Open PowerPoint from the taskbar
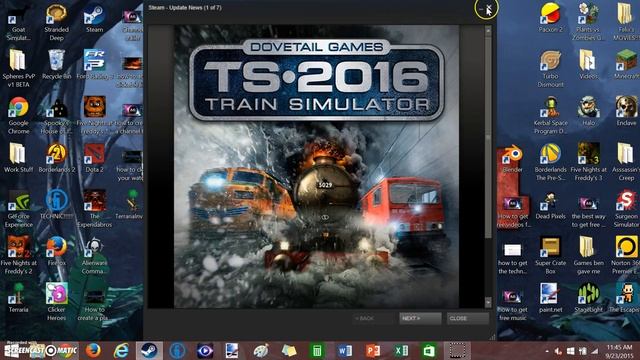This screenshot has width=640, height=360. (373, 351)
